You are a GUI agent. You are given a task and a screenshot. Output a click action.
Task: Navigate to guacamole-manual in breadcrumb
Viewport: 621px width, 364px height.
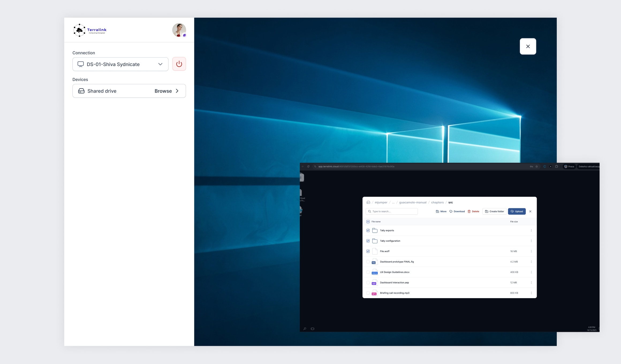tap(413, 203)
